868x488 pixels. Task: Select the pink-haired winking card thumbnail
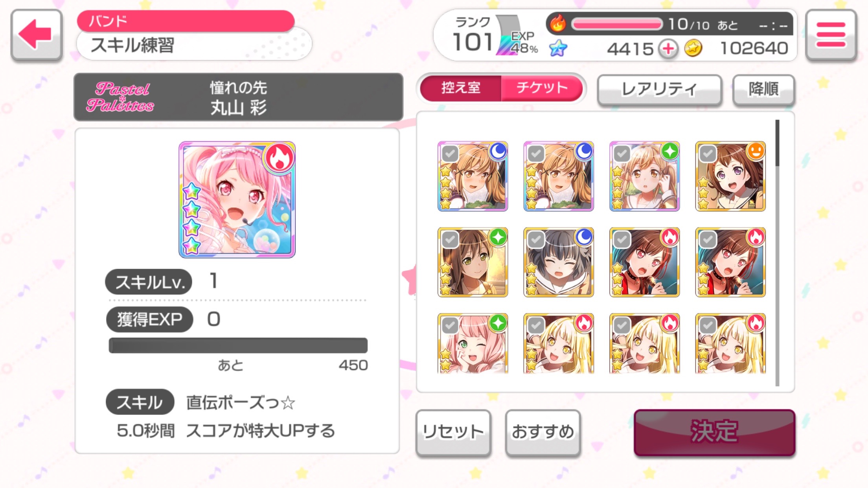pyautogui.click(x=473, y=343)
